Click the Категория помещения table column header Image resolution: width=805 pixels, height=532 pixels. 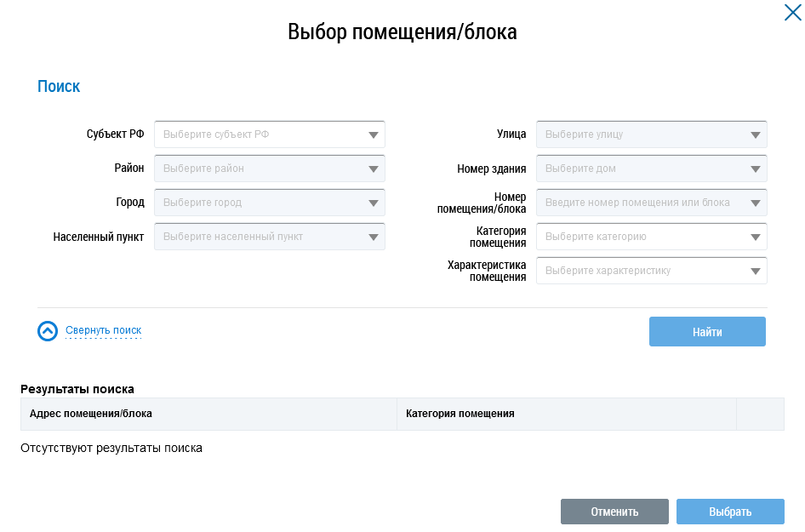460,414
